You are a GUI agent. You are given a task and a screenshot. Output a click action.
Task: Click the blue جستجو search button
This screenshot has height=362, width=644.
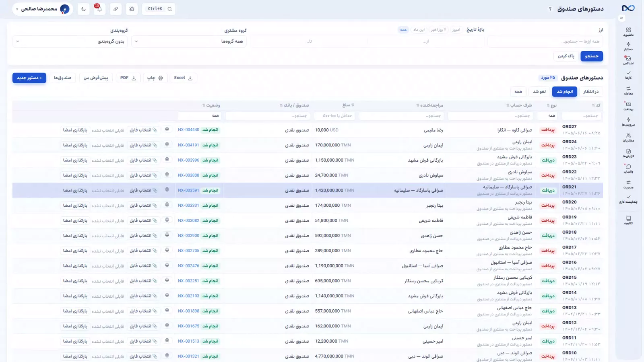pyautogui.click(x=592, y=56)
